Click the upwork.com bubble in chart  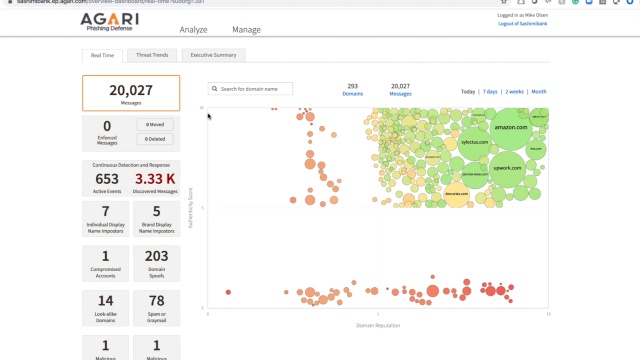tap(507, 169)
